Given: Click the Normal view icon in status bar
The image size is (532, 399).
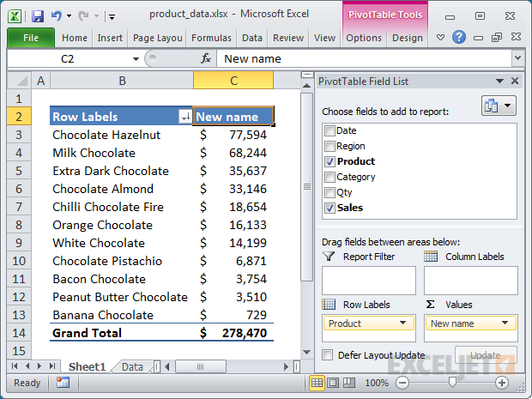Looking at the screenshot, I should (317, 383).
